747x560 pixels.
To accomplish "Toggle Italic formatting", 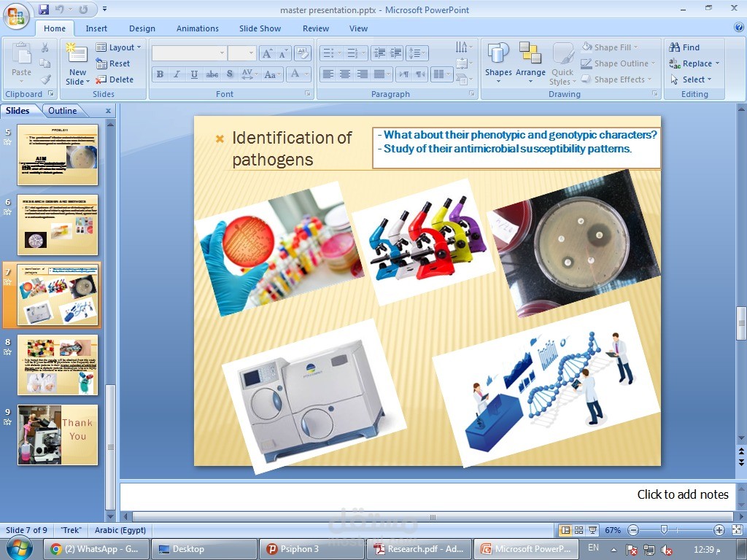I will [x=177, y=74].
